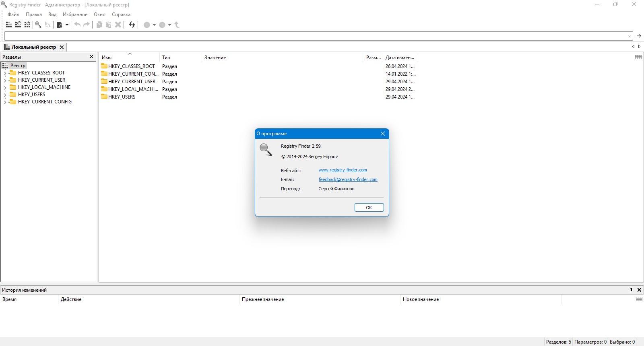Open the Избранное menu
Screen dimensions: 644x346
[x=75, y=14]
